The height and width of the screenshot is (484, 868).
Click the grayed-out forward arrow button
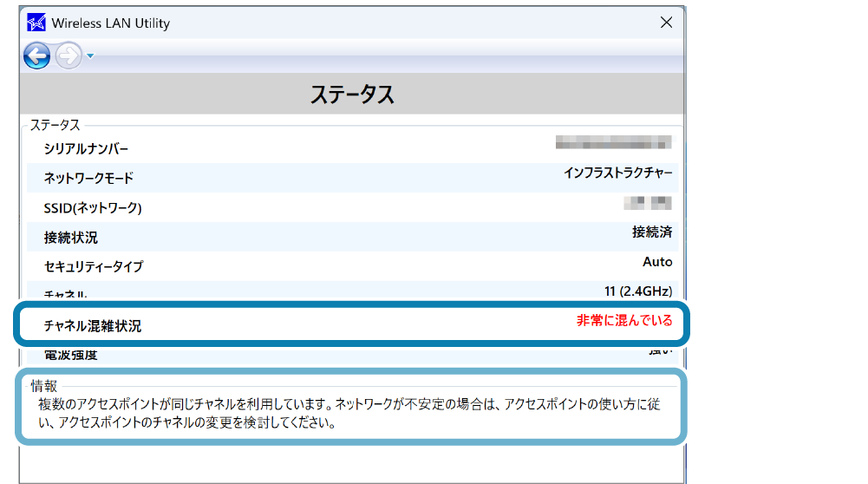(x=68, y=56)
